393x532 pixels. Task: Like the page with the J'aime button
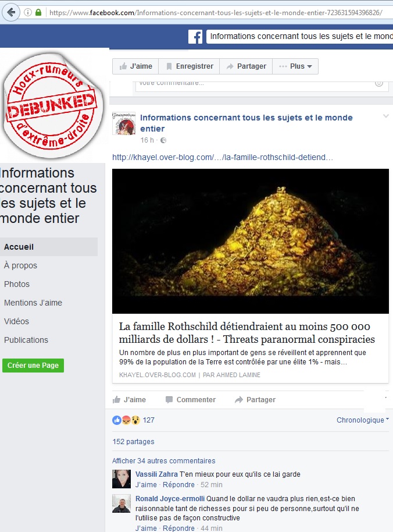[135, 66]
